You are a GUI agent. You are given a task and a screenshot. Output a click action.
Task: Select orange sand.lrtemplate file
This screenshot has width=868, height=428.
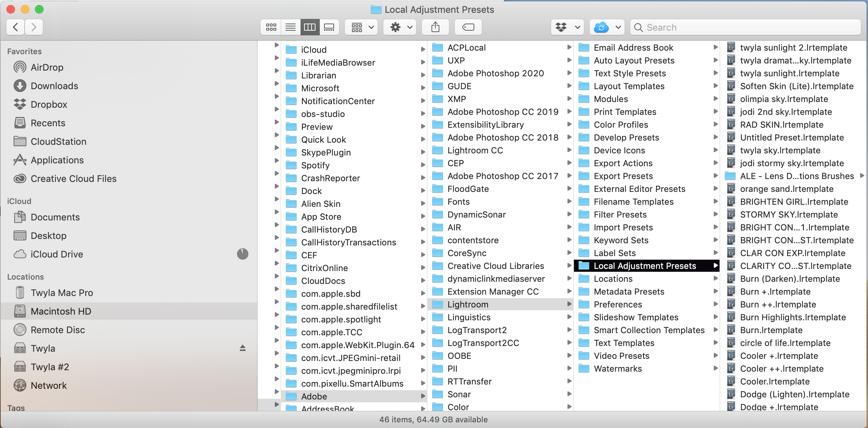(x=787, y=189)
